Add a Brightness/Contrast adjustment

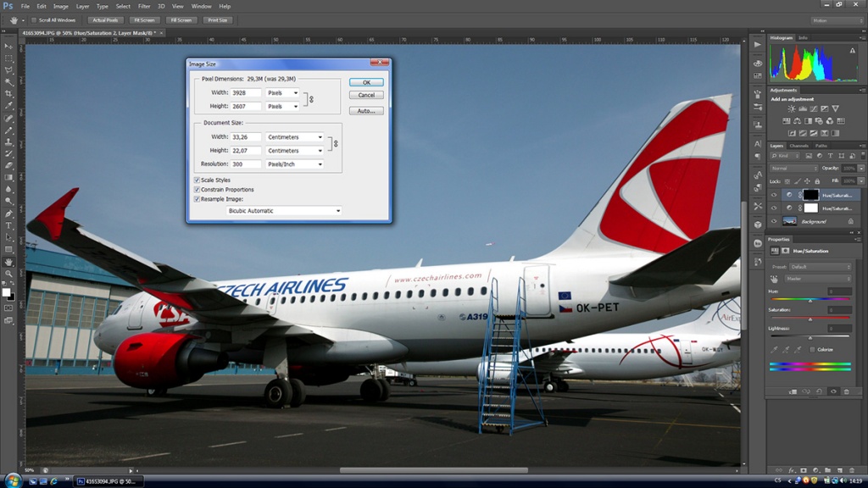click(x=792, y=109)
